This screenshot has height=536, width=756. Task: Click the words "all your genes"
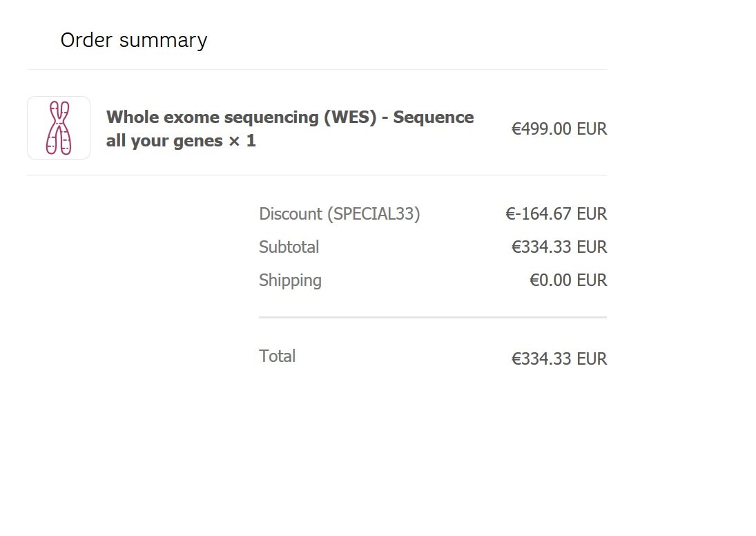[x=164, y=141]
